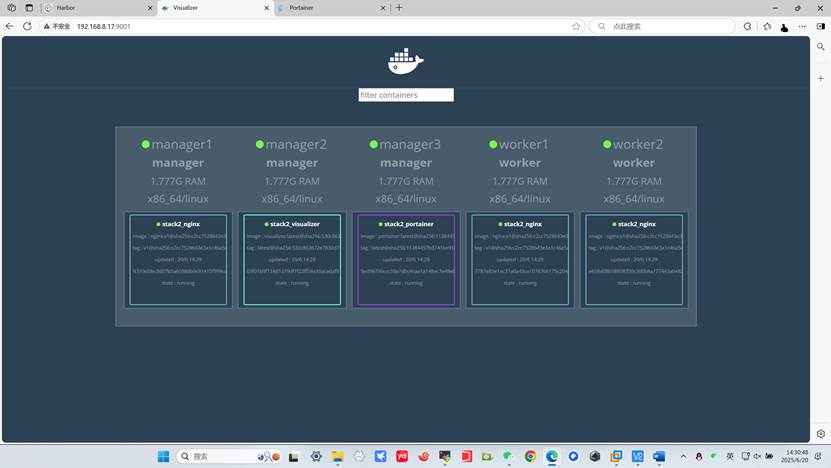This screenshot has width=831, height=468.
Task: Close the Portainer tab
Action: tap(383, 8)
